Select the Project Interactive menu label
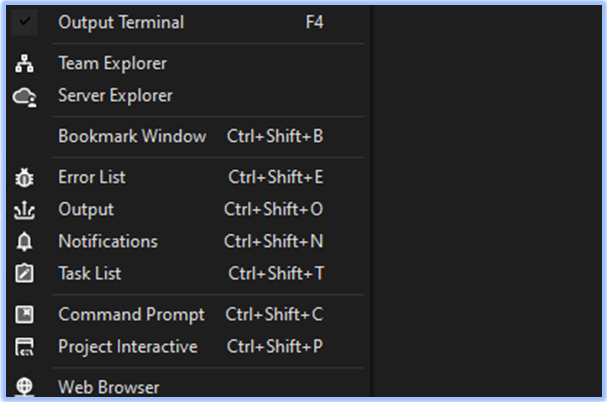Screen dimensions: 607x402 128,347
